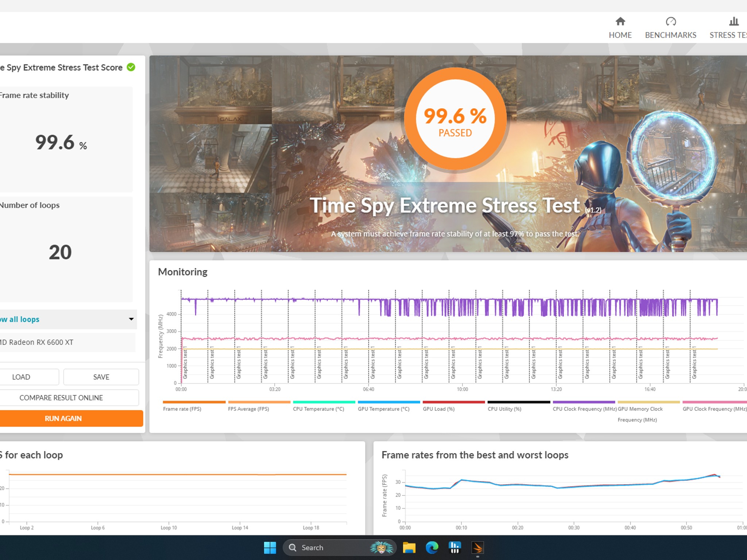
Task: Open the blue chart app on taskbar
Action: (454, 547)
